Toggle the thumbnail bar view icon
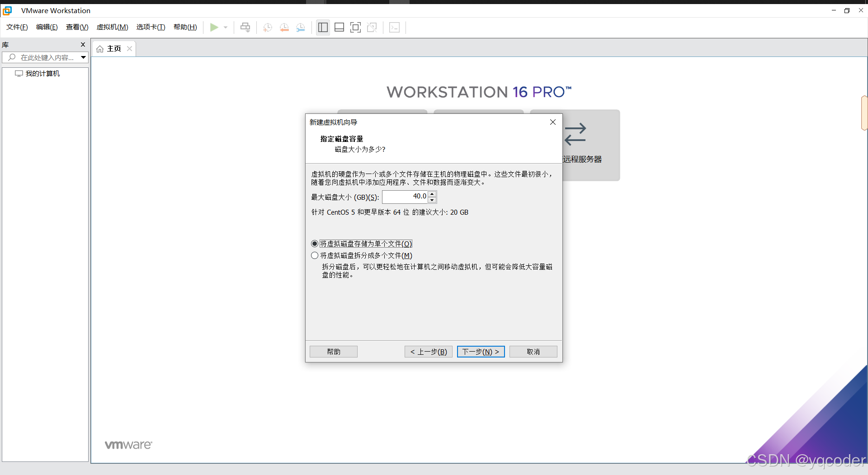This screenshot has width=868, height=475. 339,28
